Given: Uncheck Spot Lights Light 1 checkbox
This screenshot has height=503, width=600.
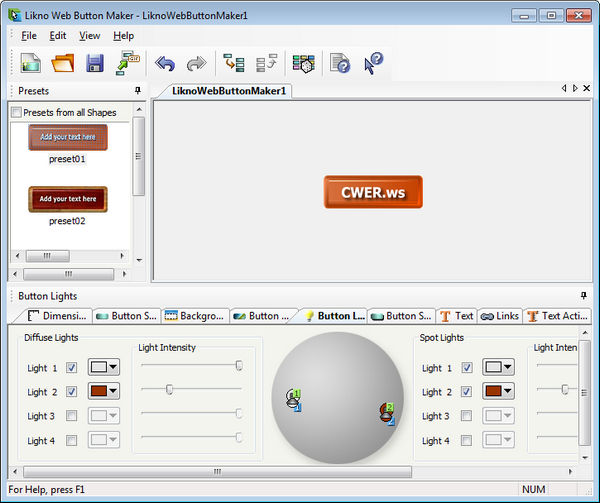Looking at the screenshot, I should pos(466,368).
